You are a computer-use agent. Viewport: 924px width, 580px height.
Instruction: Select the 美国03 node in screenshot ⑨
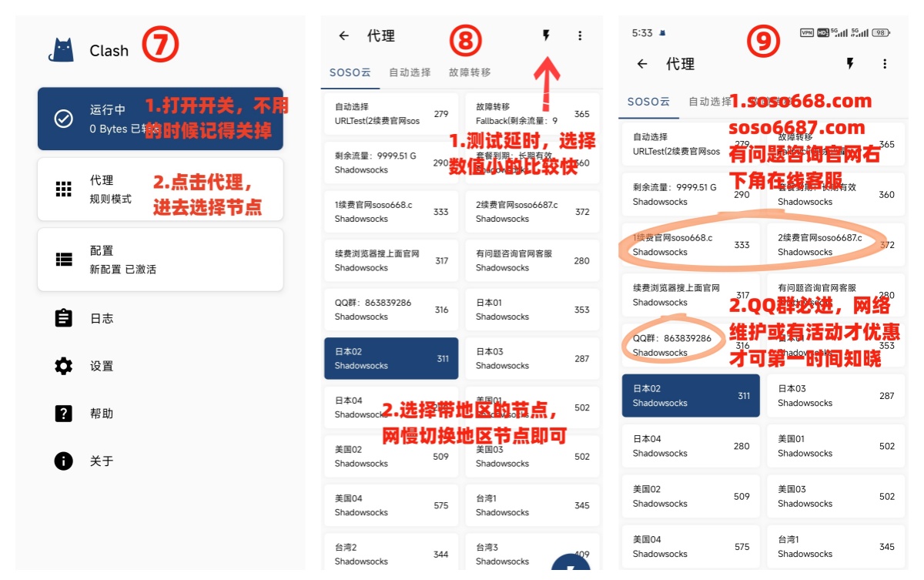pyautogui.click(x=835, y=496)
